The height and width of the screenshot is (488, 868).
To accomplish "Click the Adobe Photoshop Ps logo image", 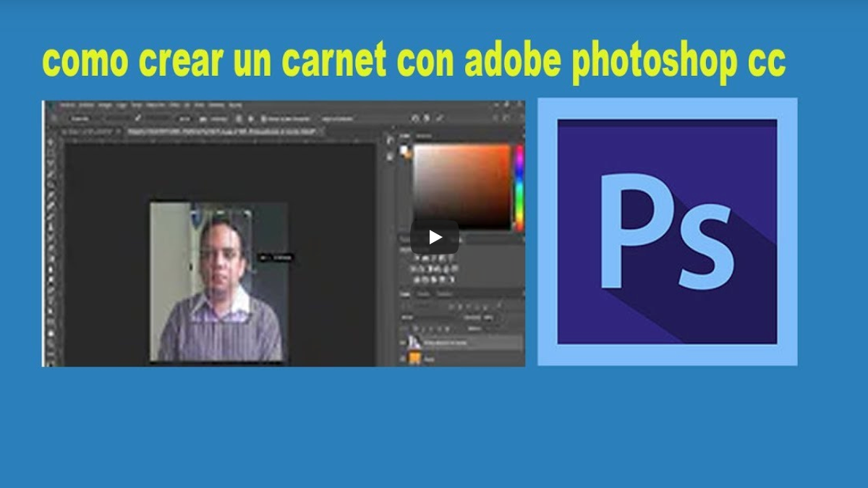I will 667,231.
